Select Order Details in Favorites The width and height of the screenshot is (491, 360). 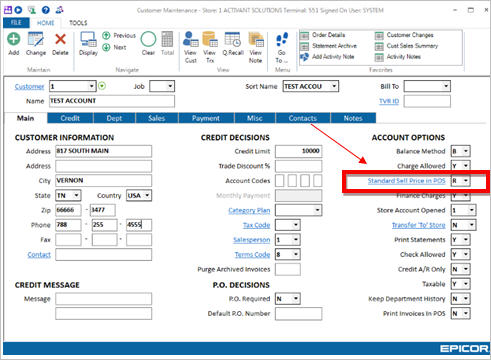(x=328, y=35)
